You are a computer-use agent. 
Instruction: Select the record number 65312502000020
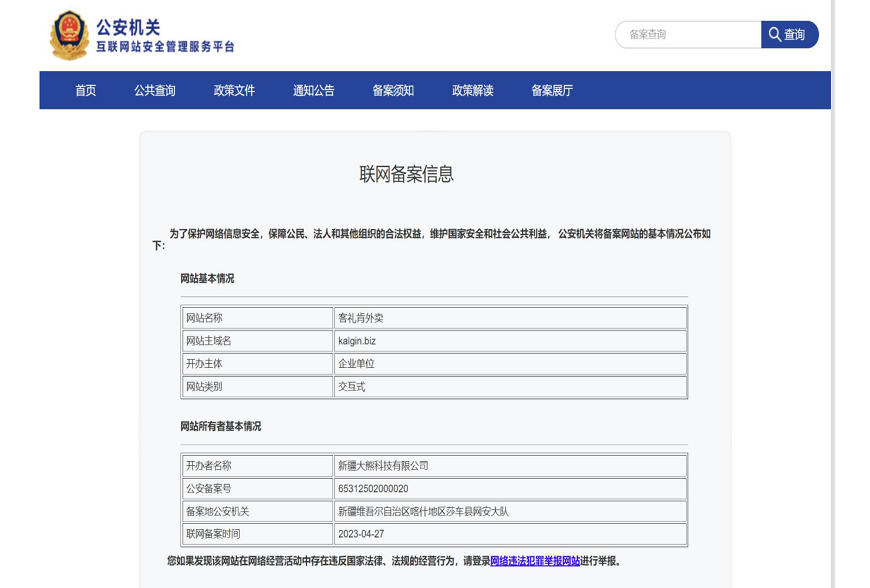[373, 489]
